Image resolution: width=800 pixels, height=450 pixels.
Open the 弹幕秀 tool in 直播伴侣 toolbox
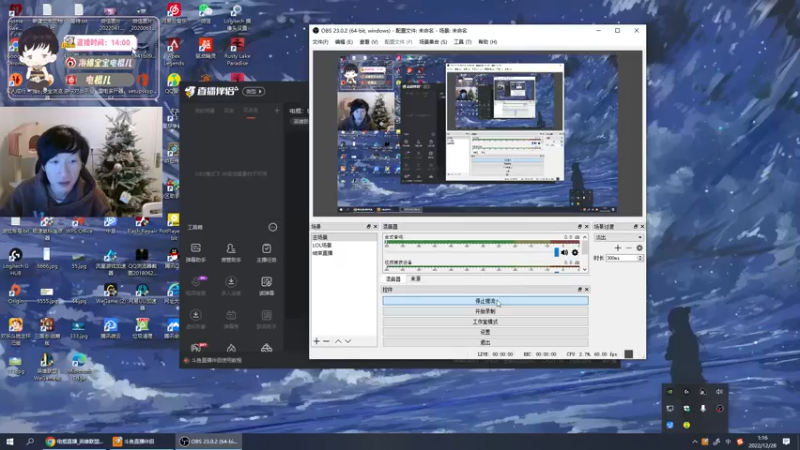[231, 319]
